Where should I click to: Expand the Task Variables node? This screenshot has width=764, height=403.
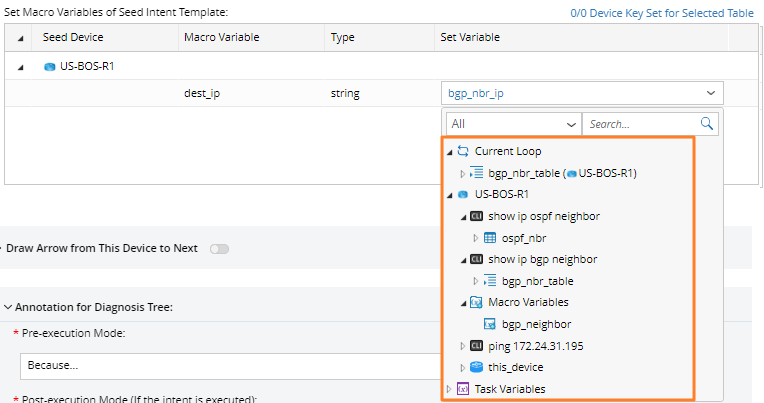[448, 389]
